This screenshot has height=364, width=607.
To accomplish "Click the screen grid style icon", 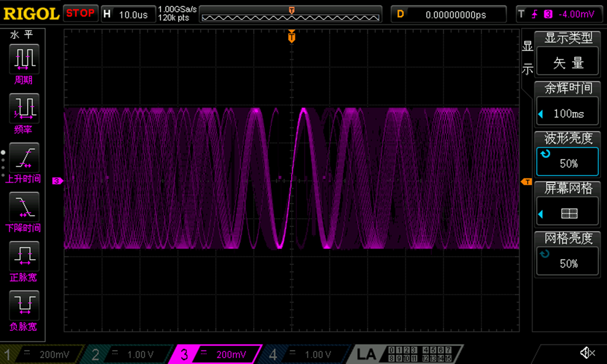I will coord(569,214).
